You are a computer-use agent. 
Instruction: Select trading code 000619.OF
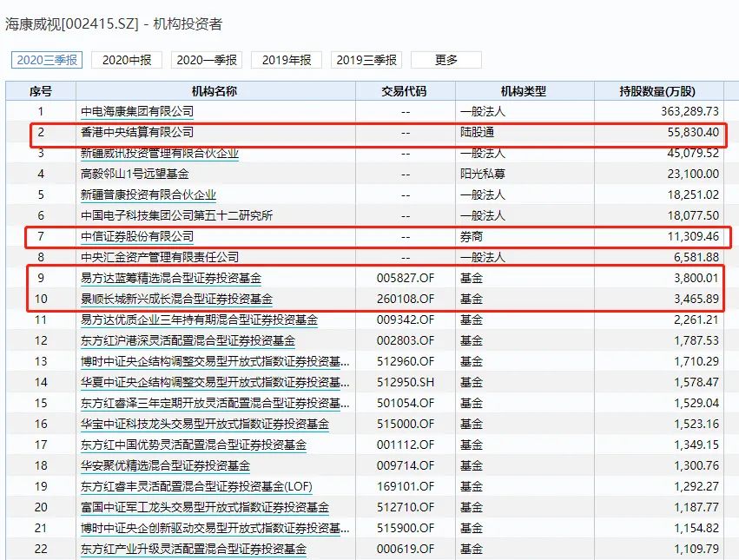pyautogui.click(x=406, y=549)
